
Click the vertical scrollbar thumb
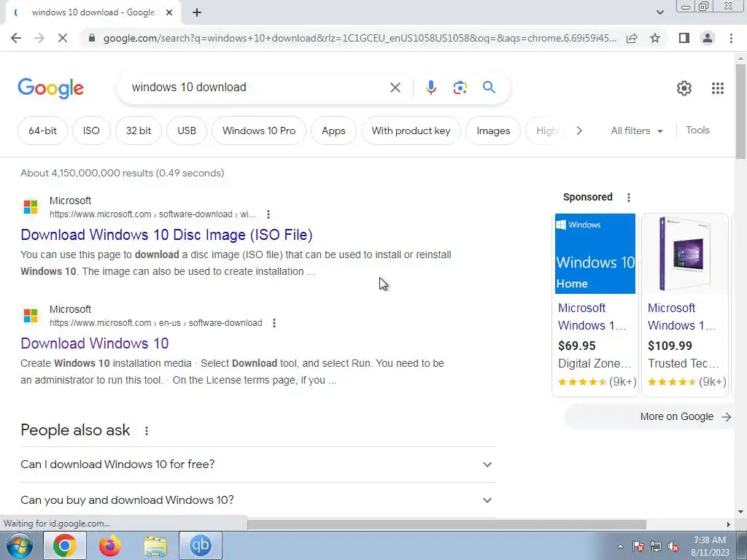[740, 112]
